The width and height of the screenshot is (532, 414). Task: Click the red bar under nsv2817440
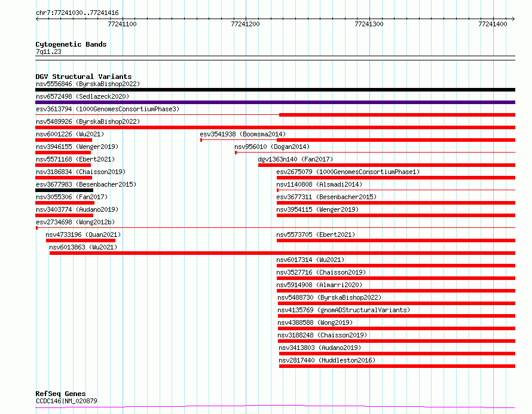398,366
